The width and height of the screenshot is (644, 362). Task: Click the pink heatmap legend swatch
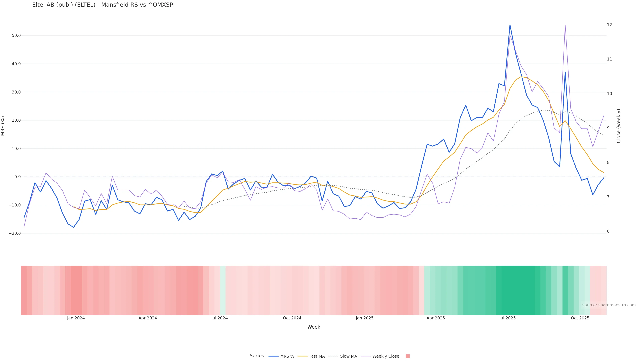pyautogui.click(x=408, y=356)
